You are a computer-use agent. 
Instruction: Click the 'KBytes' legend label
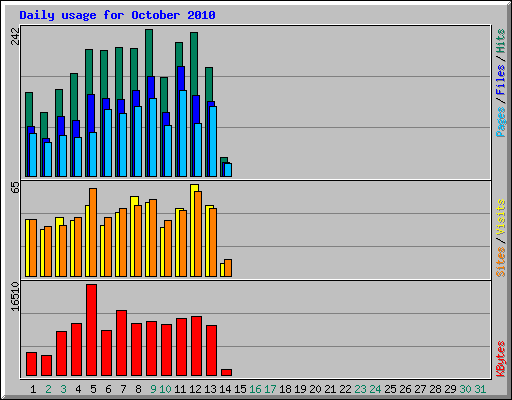coord(500,359)
